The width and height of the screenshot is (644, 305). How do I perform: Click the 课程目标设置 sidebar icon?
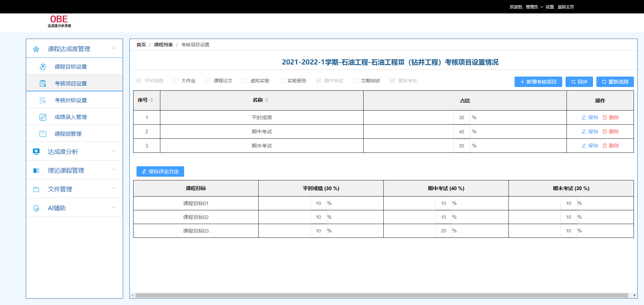click(43, 67)
